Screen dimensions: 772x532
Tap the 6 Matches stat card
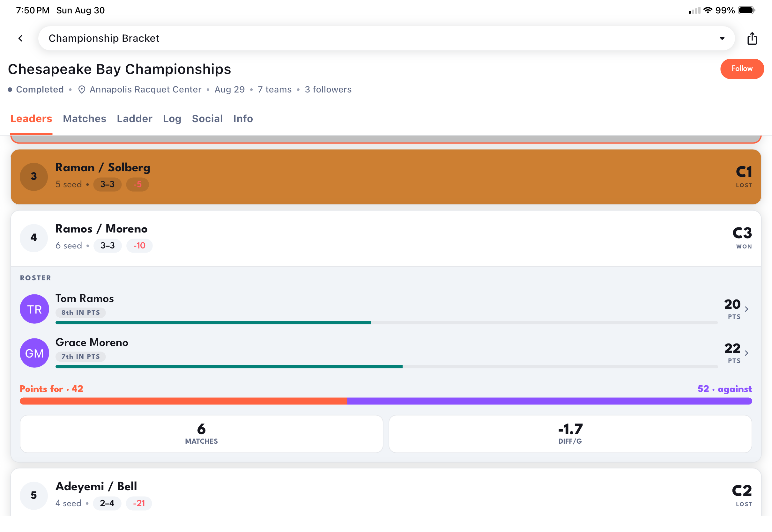pyautogui.click(x=201, y=434)
